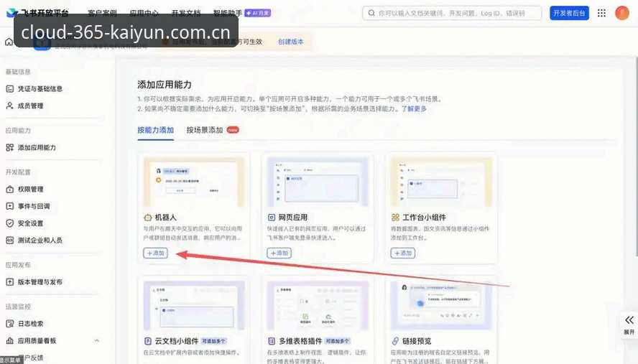Open 客户案例 in top navigation
This screenshot has width=638, height=364.
coord(102,13)
